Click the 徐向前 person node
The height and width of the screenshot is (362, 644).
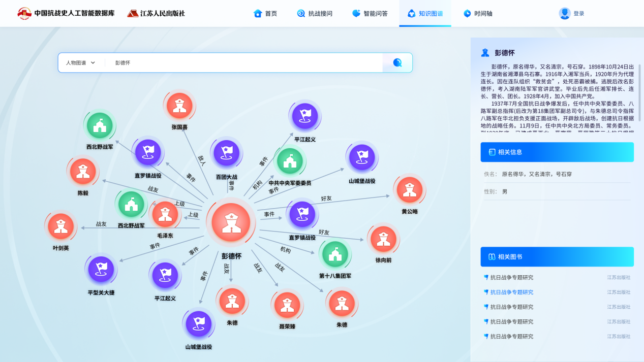coord(383,239)
